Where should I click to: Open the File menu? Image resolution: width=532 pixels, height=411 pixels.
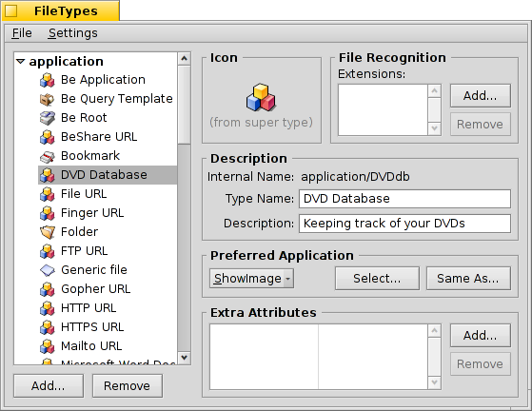[x=22, y=33]
